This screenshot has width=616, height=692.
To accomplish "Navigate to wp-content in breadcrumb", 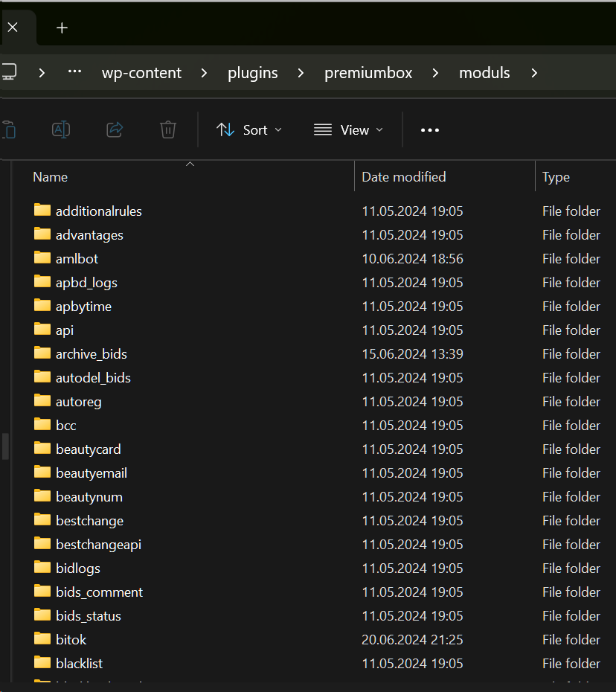I will click(141, 73).
